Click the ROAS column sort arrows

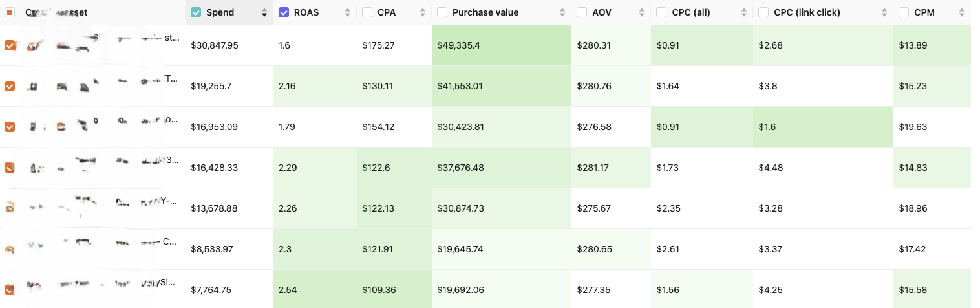point(348,12)
